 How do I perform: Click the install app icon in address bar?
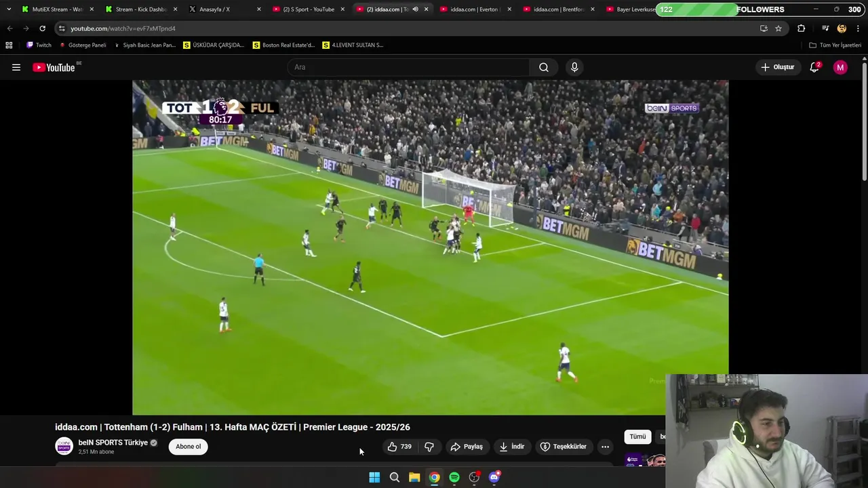tap(764, 28)
